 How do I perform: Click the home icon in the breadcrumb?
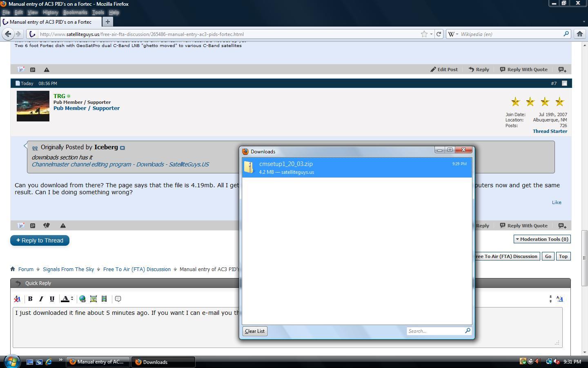[13, 269]
